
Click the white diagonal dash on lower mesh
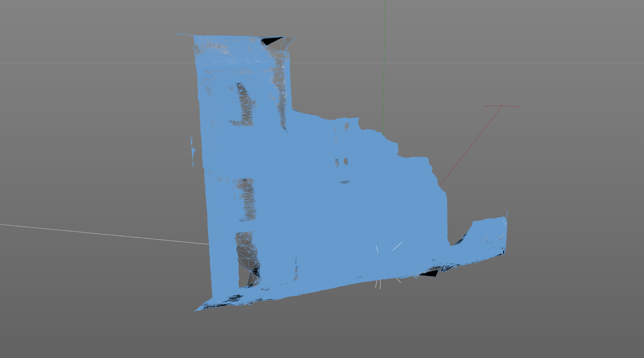point(397,246)
